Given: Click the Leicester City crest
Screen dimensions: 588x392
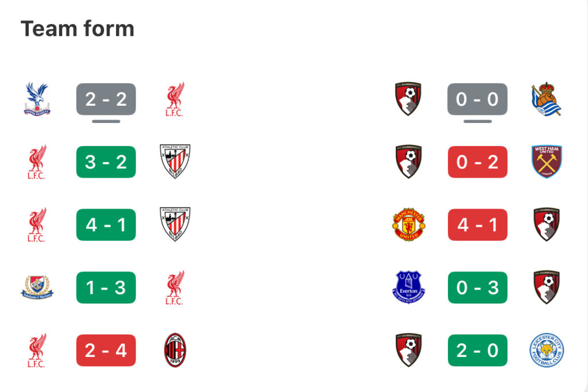Looking at the screenshot, I should click(547, 350).
